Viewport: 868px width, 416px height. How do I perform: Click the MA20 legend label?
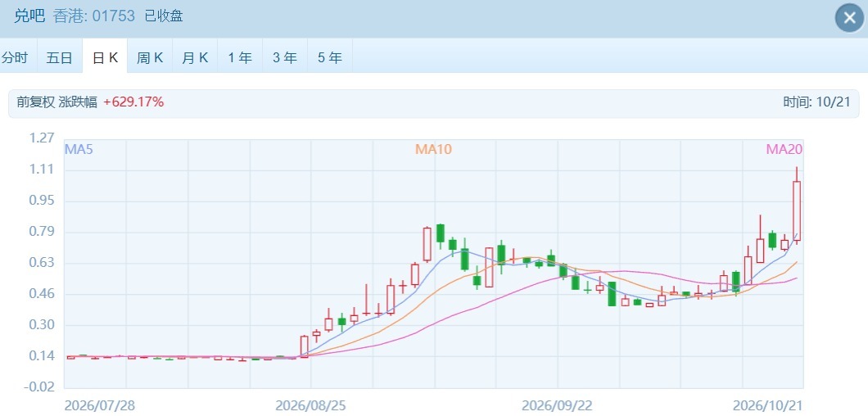tap(784, 149)
